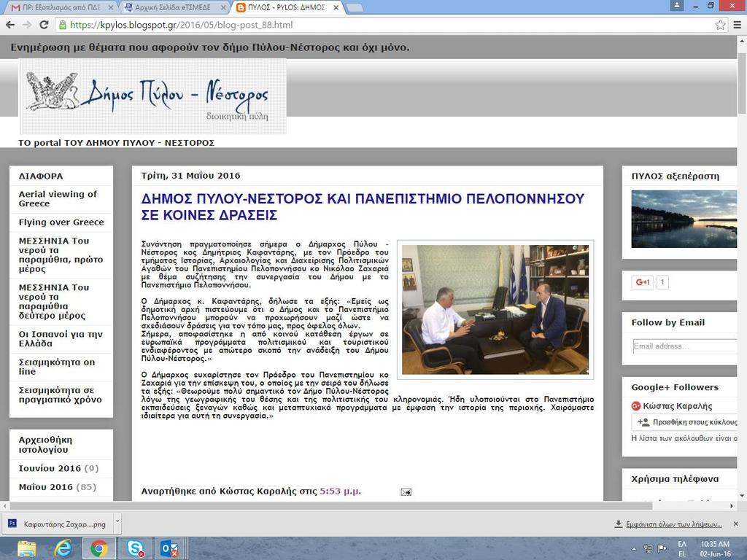Bookmark page with star icon
The image size is (747, 560).
[720, 25]
